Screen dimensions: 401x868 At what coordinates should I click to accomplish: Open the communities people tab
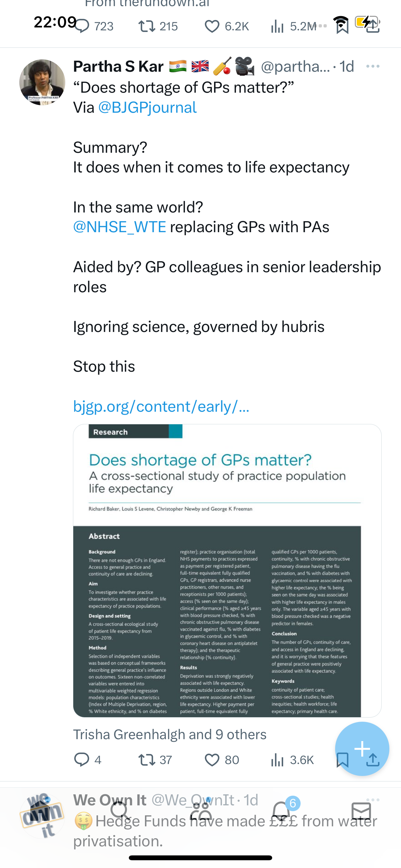click(201, 810)
